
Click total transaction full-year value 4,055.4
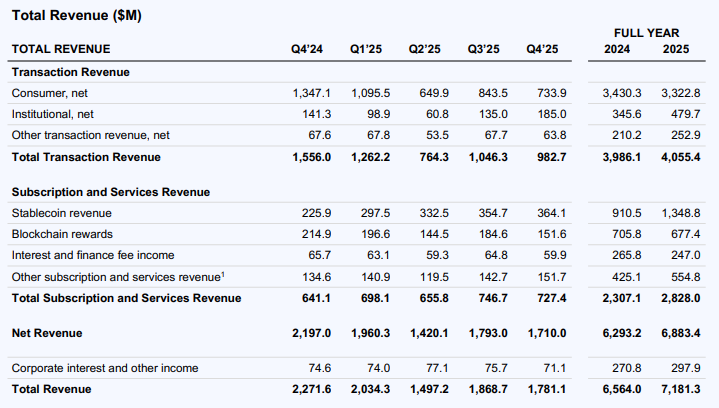pyautogui.click(x=680, y=157)
